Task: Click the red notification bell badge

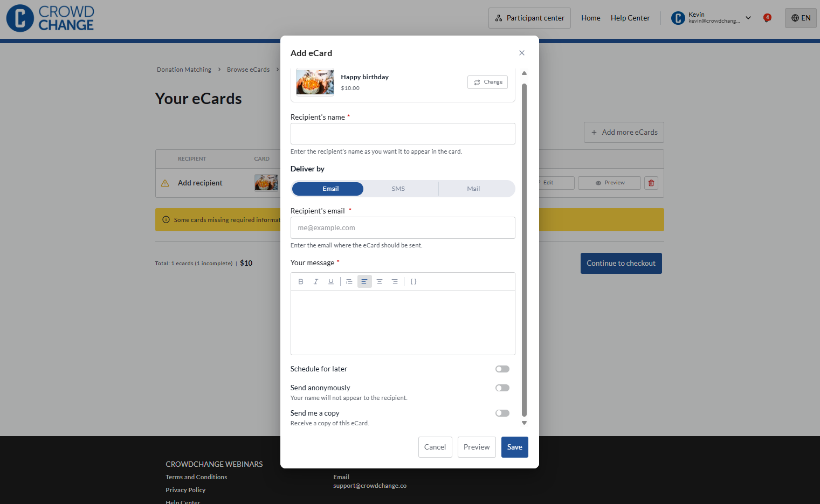Action: point(767,18)
